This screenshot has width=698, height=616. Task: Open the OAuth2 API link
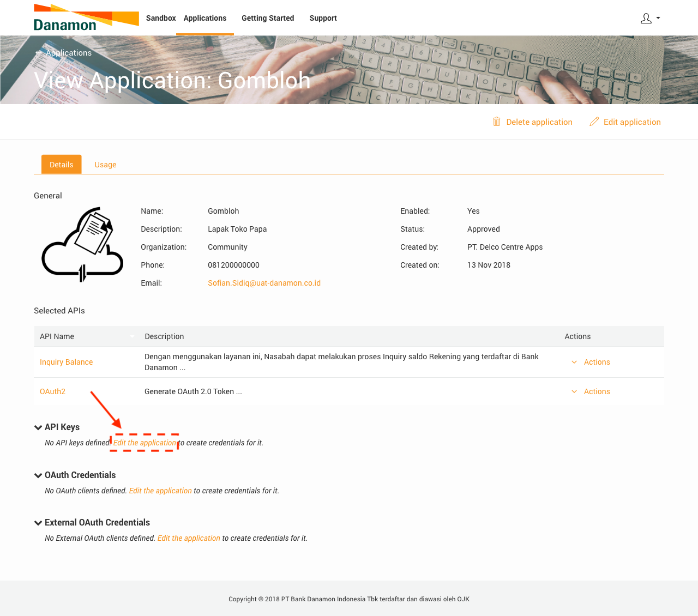52,391
